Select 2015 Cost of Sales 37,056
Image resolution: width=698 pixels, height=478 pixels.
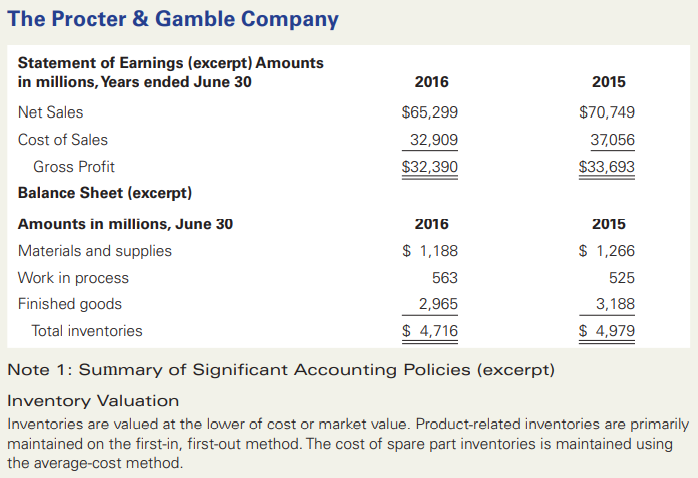click(613, 140)
